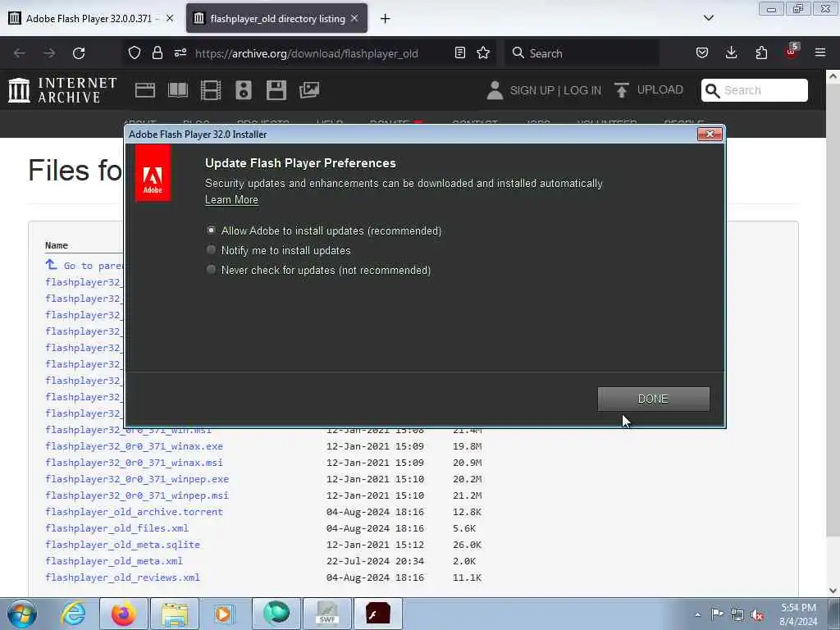Open the Software floppy disk icon
The width and height of the screenshot is (840, 630).
click(x=276, y=90)
